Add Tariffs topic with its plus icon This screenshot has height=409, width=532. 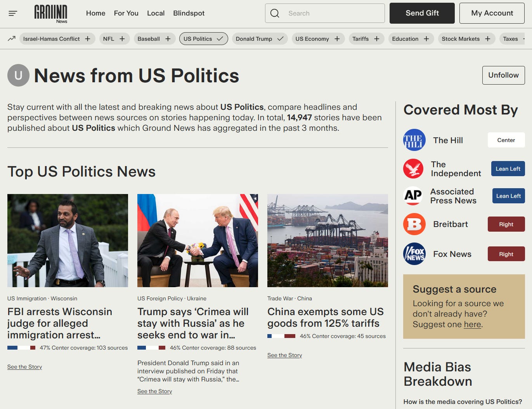(377, 39)
